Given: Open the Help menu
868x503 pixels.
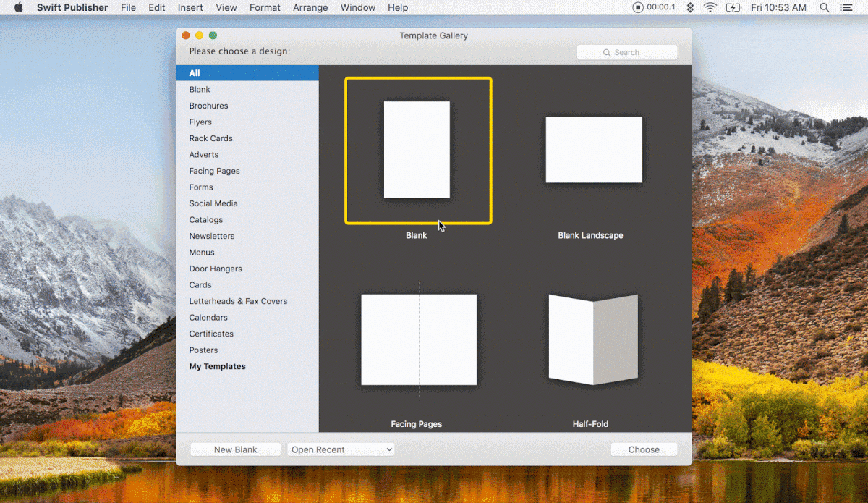Looking at the screenshot, I should click(398, 7).
